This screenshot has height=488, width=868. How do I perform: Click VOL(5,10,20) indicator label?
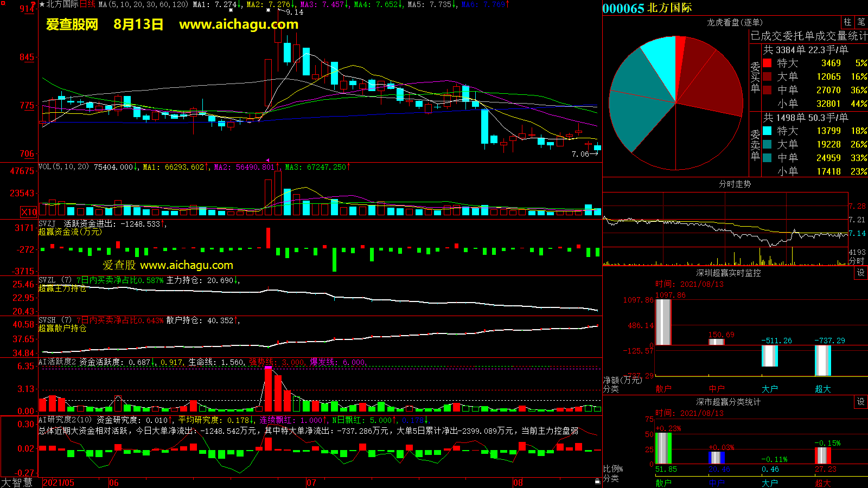tap(63, 167)
